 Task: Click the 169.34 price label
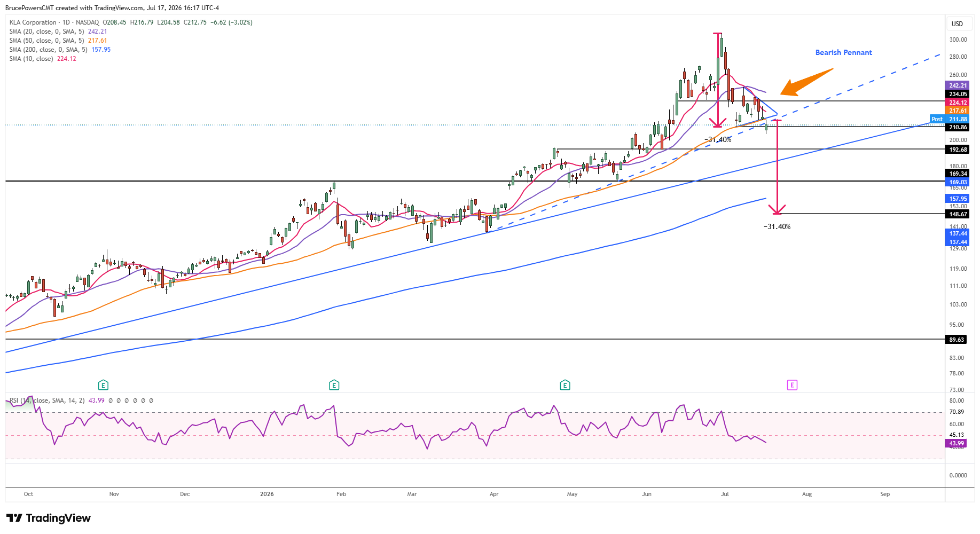click(958, 174)
